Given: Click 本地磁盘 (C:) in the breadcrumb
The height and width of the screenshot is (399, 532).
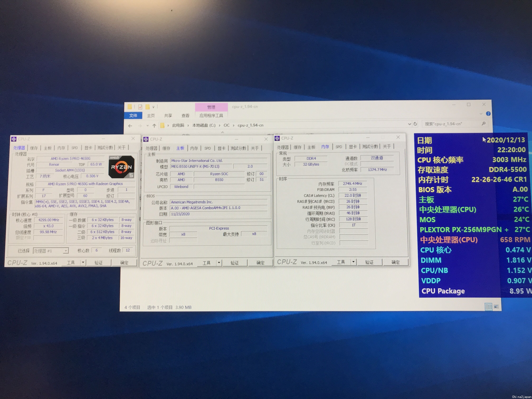Looking at the screenshot, I should pos(204,125).
